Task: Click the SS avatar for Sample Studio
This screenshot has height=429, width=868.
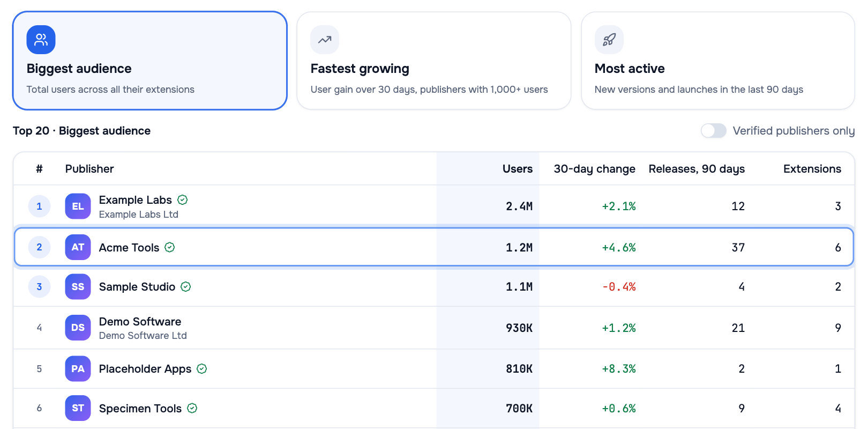Action: 78,287
